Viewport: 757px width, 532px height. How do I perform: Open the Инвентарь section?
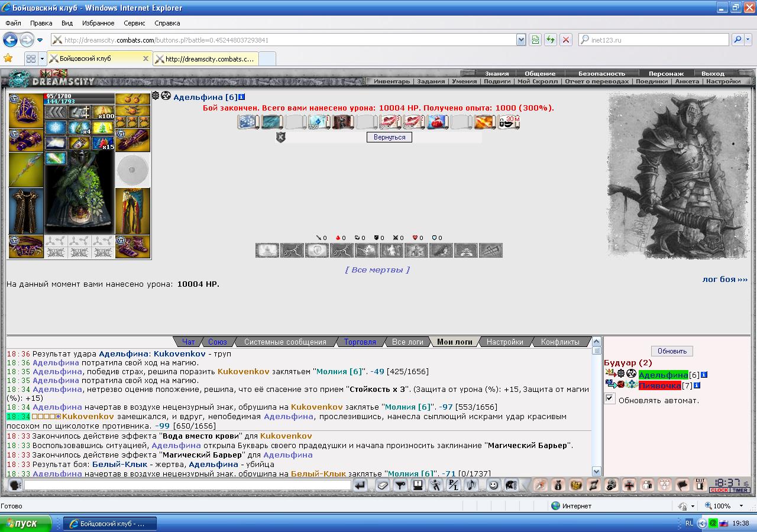392,82
